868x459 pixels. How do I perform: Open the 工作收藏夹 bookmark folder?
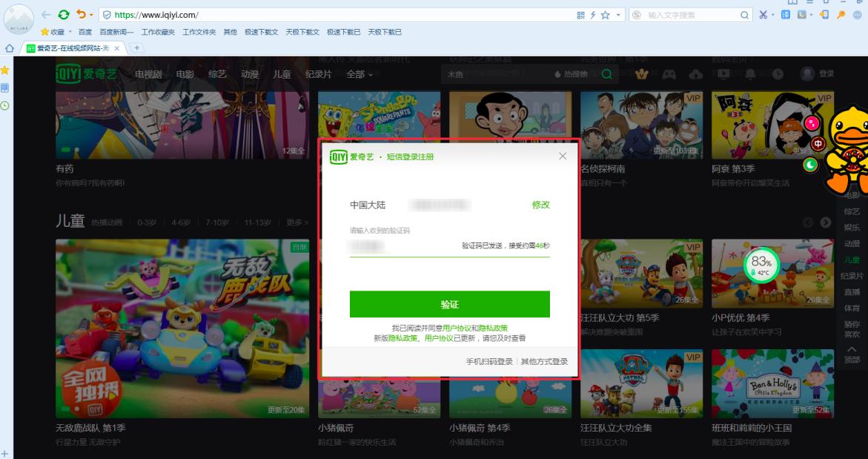[158, 33]
